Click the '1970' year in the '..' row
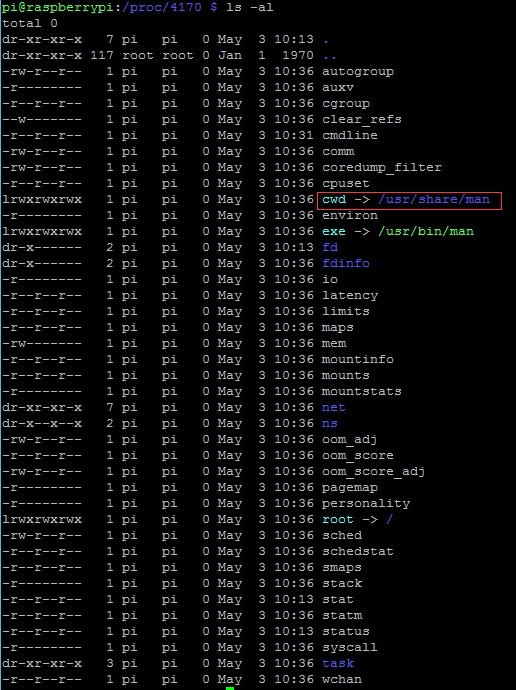This screenshot has width=516, height=690. 298,55
